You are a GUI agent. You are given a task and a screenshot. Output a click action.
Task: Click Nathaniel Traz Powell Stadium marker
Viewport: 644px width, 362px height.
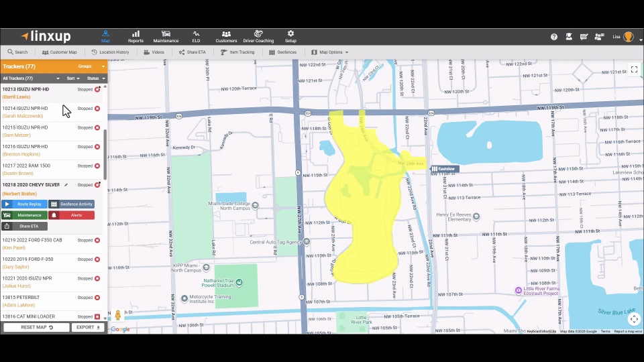click(239, 282)
